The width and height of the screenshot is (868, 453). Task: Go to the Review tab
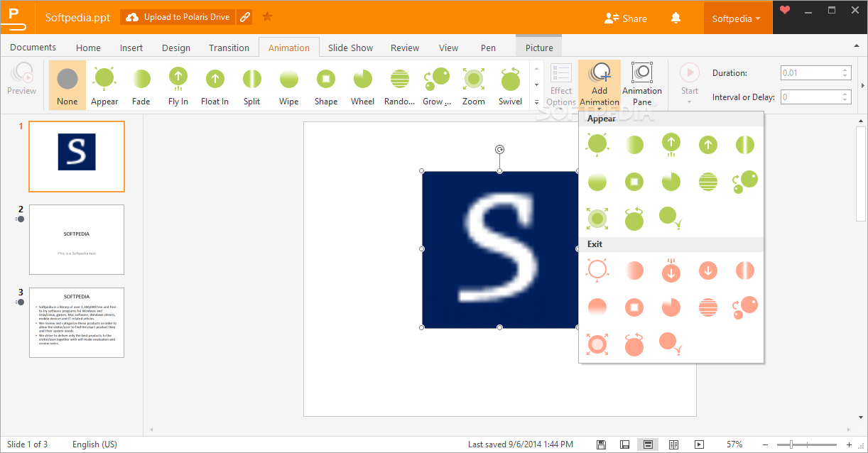(x=405, y=48)
